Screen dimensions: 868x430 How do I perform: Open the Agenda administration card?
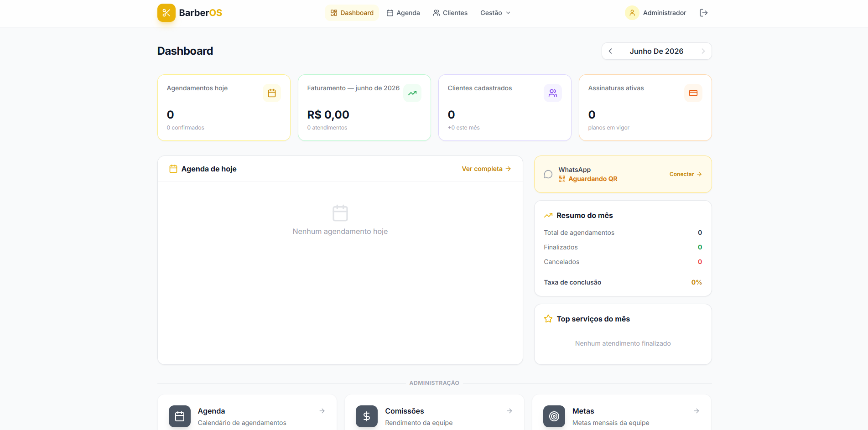tap(247, 412)
